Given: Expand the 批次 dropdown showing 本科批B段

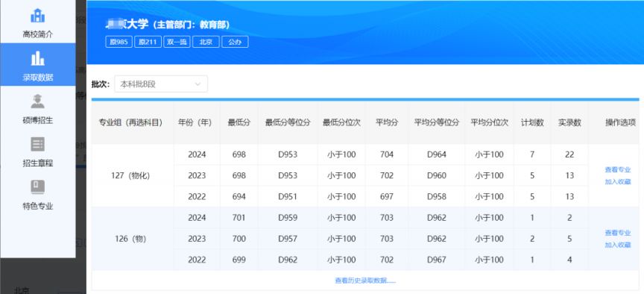Looking at the screenshot, I should [161, 84].
